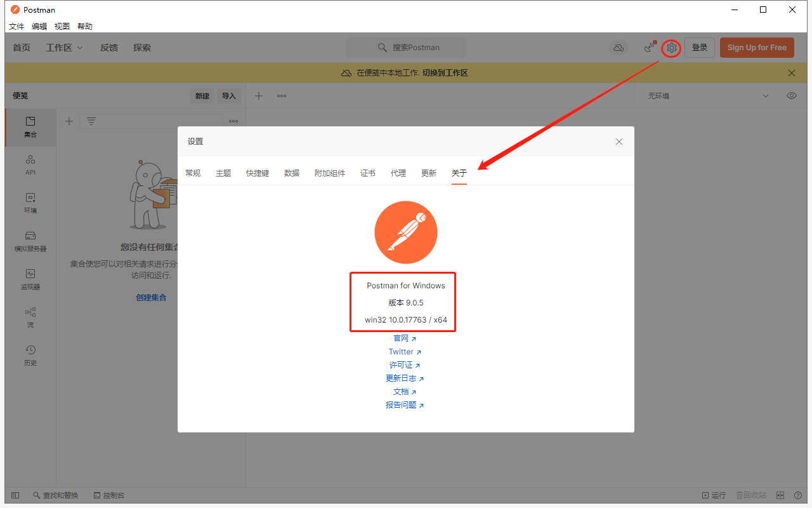This screenshot has height=508, width=812.
Task: Click the two-pane layout icon
Action: [x=781, y=495]
